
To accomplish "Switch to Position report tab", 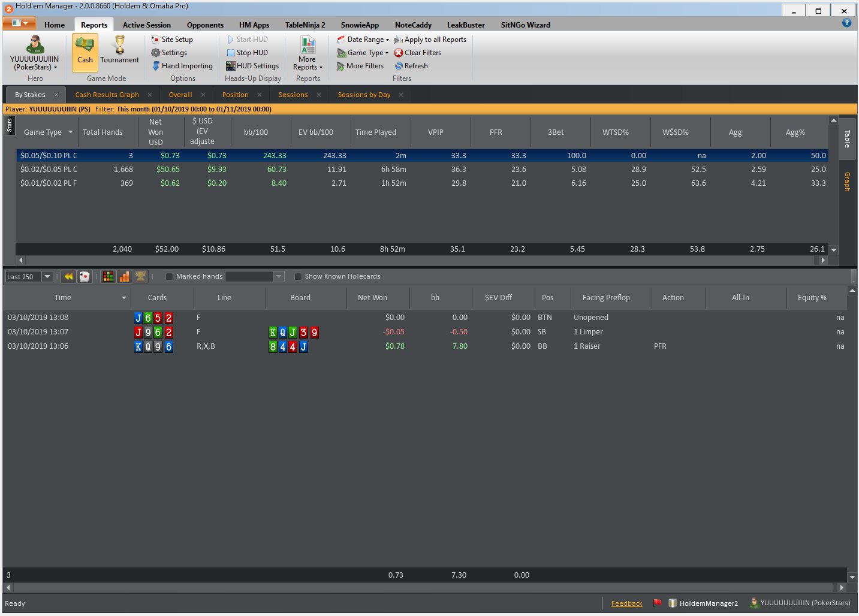I will tap(235, 95).
